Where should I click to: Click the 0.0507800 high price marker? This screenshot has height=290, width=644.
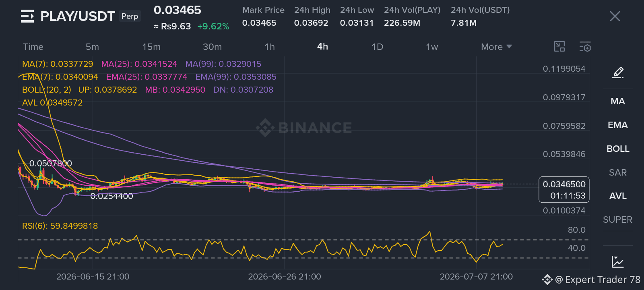(x=51, y=164)
